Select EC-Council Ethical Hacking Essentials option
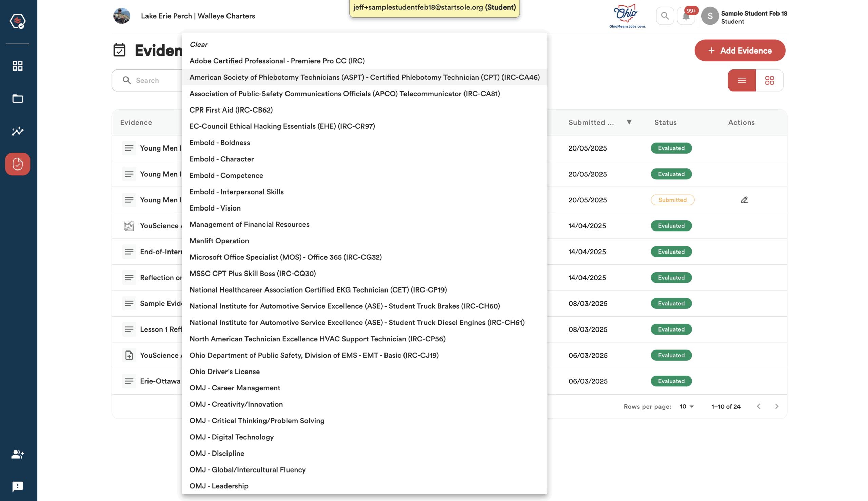 (364, 126)
